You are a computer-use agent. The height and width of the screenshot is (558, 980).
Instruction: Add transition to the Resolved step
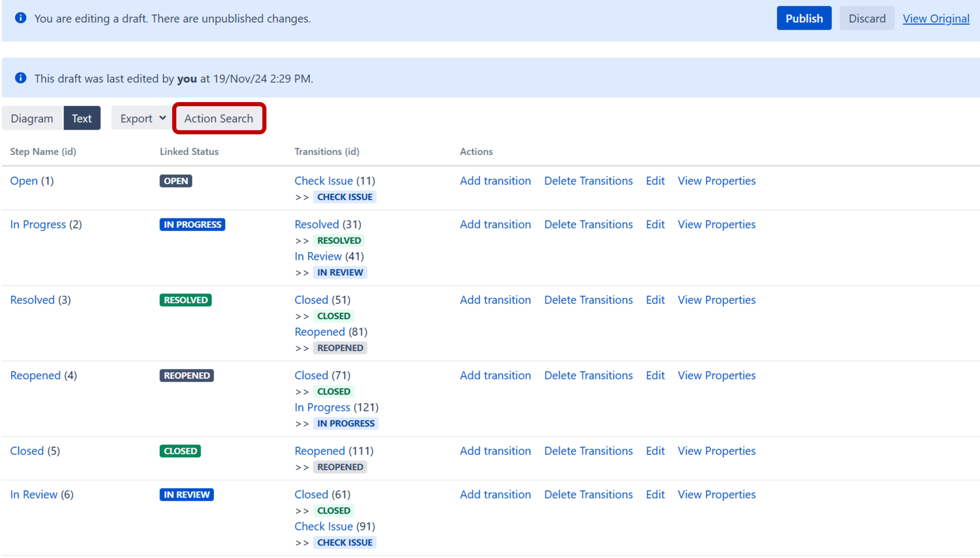495,299
